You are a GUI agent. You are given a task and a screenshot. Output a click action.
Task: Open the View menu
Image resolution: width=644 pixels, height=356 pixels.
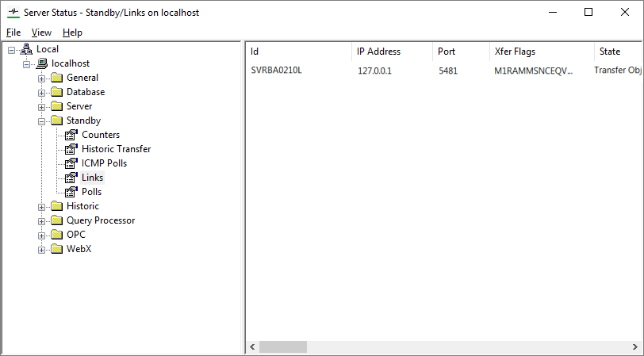(41, 33)
